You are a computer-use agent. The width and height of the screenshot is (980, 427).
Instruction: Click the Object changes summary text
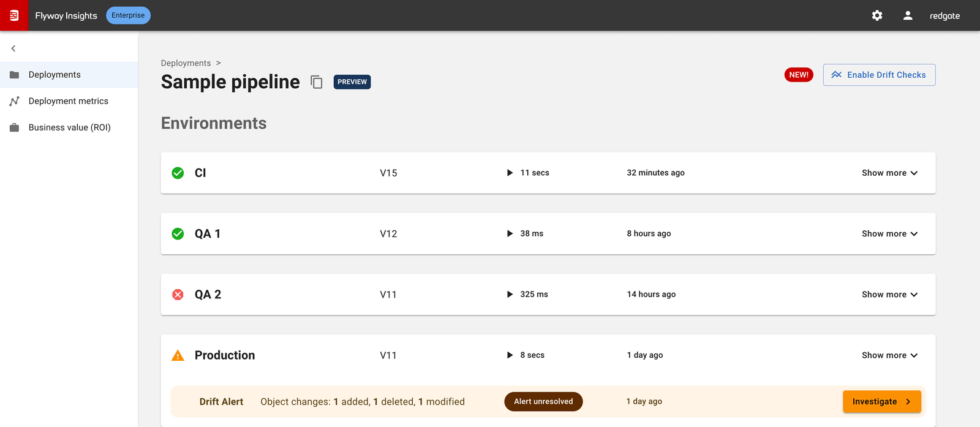(363, 402)
